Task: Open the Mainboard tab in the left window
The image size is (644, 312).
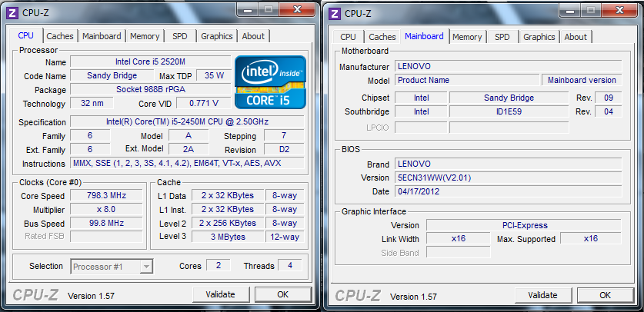Action: tap(102, 36)
